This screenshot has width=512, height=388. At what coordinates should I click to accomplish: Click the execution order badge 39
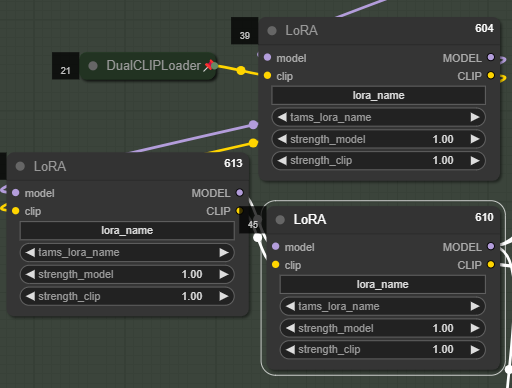245,31
